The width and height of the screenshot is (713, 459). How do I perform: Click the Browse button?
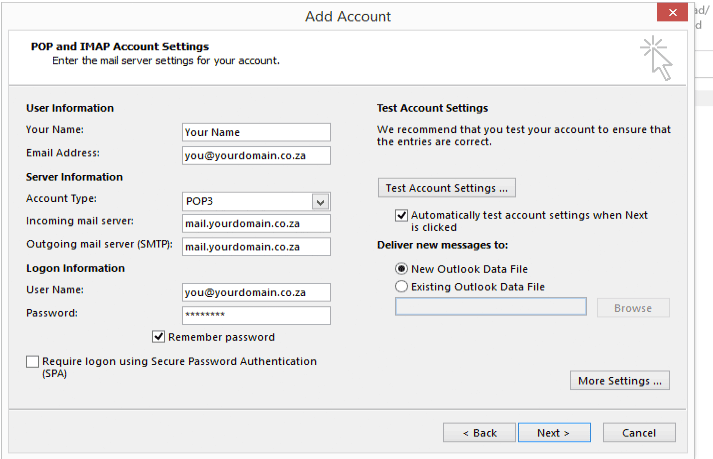(x=633, y=308)
